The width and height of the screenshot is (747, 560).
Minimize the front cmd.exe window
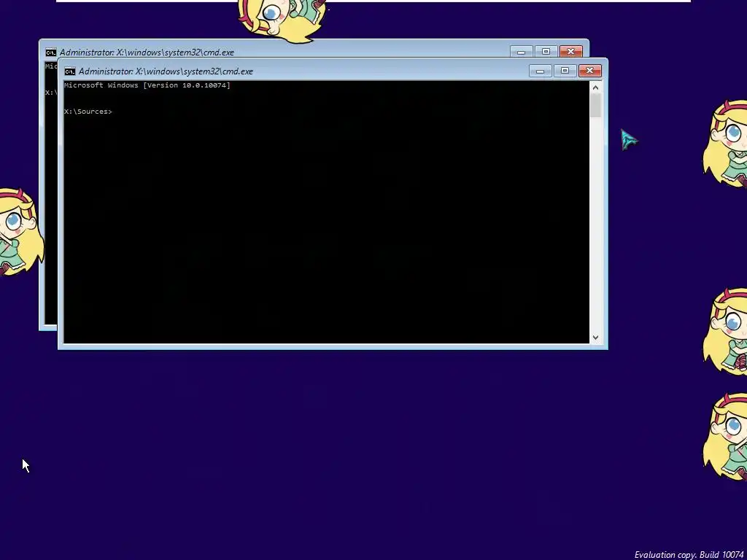click(541, 71)
